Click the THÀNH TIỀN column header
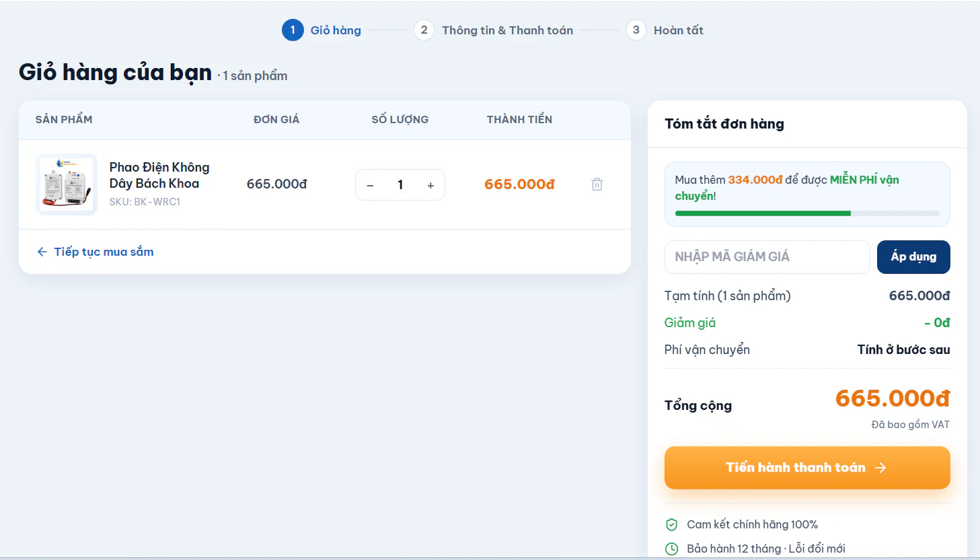Image resolution: width=980 pixels, height=560 pixels. coord(519,120)
